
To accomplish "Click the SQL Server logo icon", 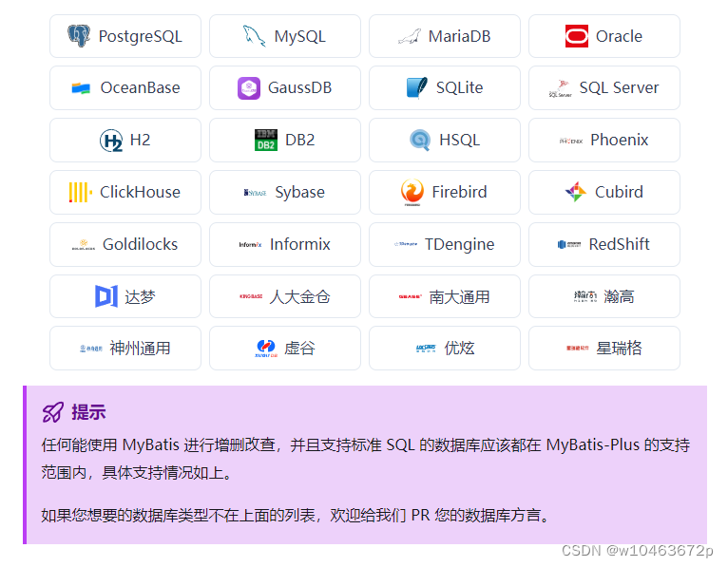I will point(561,88).
